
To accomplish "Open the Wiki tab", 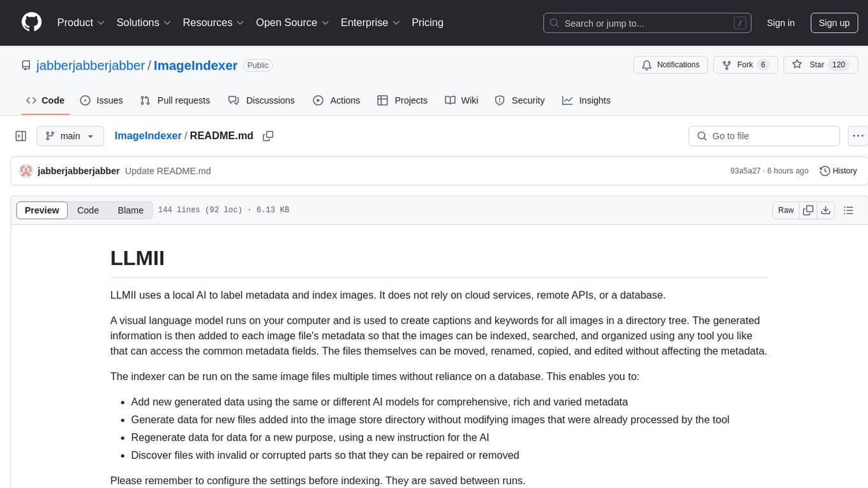I will [461, 100].
